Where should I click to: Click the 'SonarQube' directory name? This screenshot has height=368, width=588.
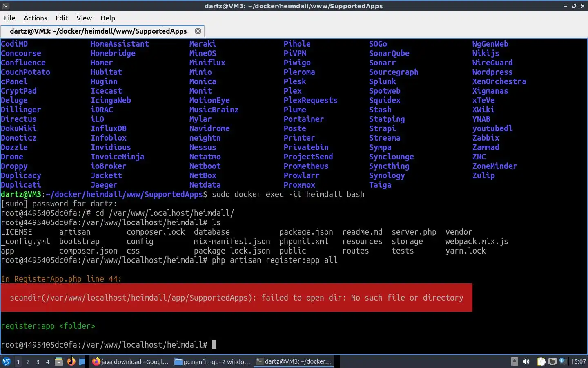[x=389, y=53]
